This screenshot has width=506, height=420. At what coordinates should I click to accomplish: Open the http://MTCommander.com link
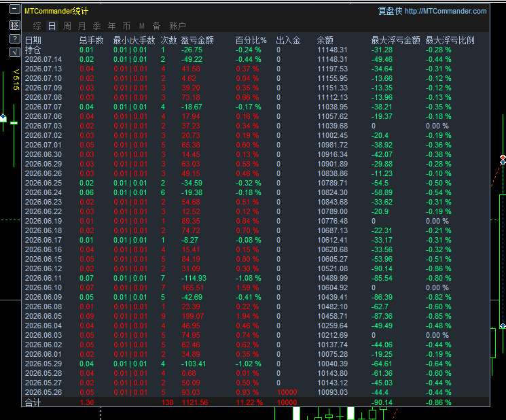coord(446,11)
